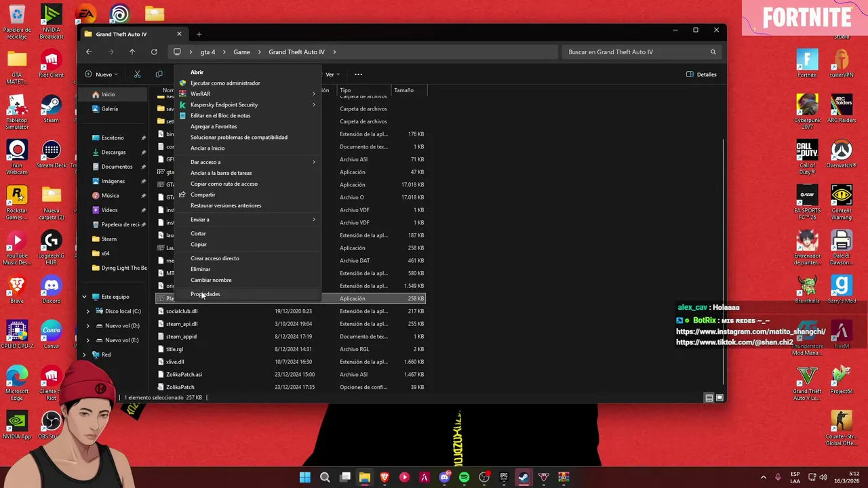Expand Nuevo vol (D:) node
Screen dimensions: 868x488
coord(87,326)
